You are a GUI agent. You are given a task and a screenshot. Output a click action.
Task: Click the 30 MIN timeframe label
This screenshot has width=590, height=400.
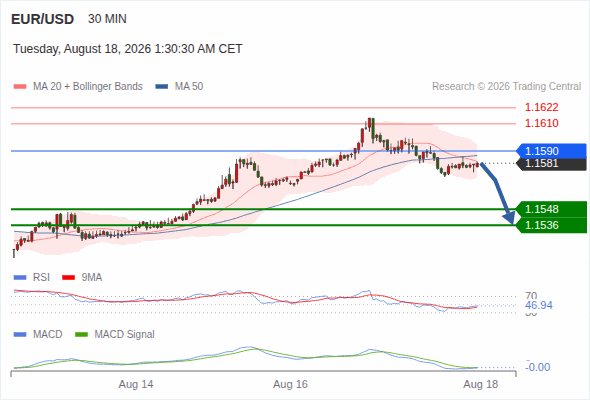coord(107,19)
